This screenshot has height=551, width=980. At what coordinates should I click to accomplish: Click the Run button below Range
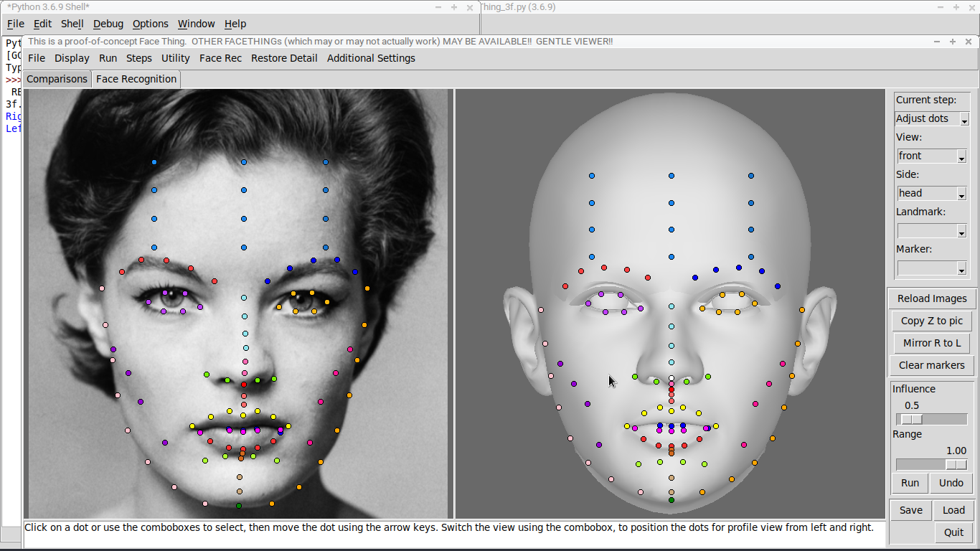[x=910, y=483]
